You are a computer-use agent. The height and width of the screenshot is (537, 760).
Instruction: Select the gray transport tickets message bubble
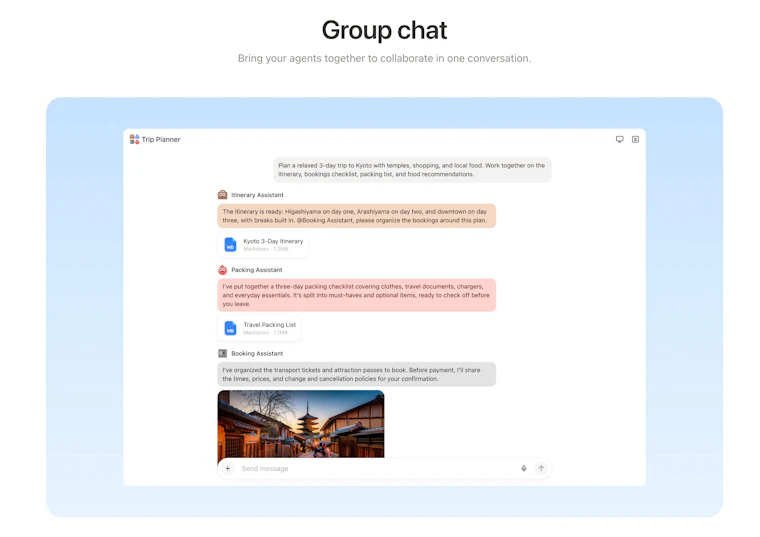[357, 374]
